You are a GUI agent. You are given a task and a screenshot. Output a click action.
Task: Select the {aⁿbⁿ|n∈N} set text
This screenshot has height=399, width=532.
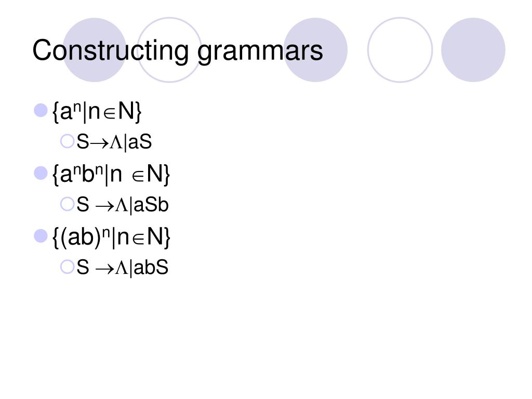(x=111, y=175)
